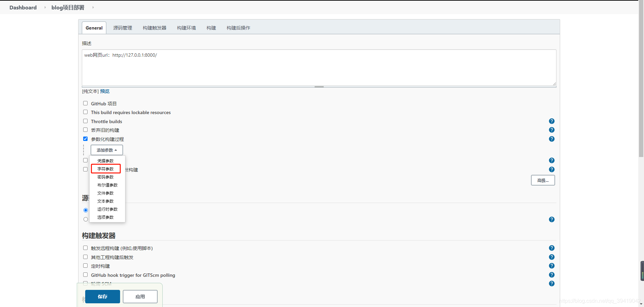Select the first source code radio button
Screen dimensions: 644x307
(x=86, y=210)
